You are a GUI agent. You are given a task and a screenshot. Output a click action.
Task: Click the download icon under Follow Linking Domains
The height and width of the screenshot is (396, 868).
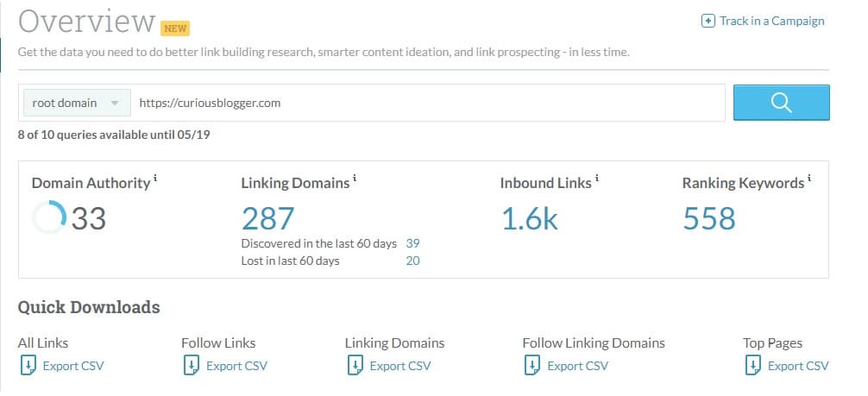[532, 366]
